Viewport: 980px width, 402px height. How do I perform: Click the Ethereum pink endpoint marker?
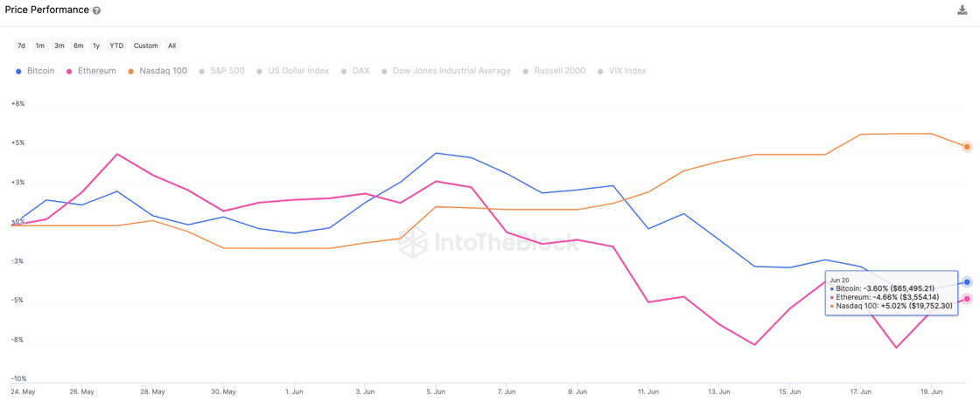(967, 299)
